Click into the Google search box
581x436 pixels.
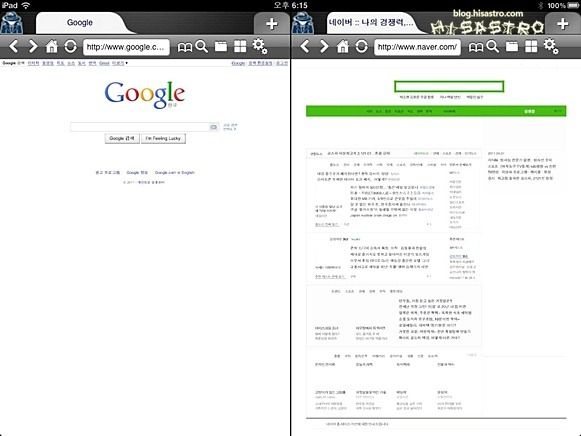140,127
